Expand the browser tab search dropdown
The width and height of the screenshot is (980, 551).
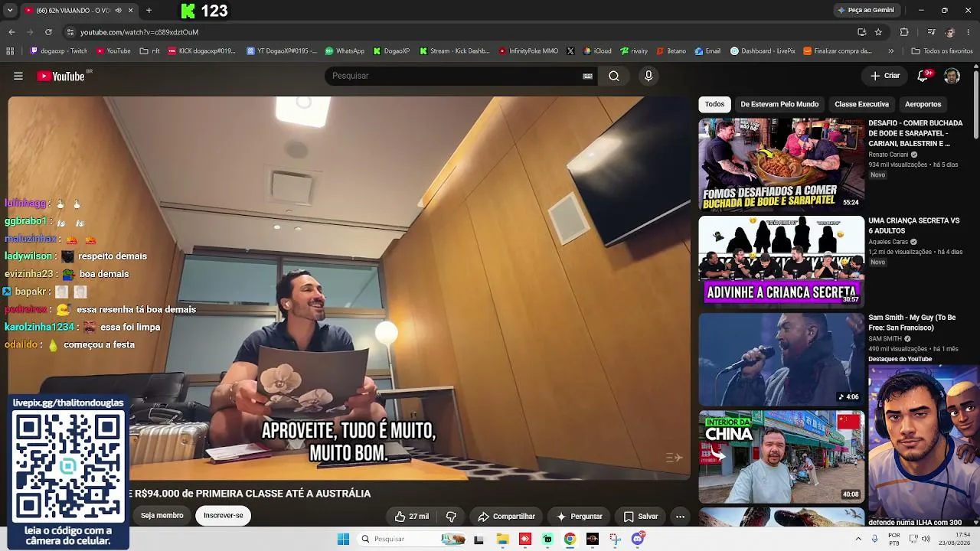[x=10, y=11]
